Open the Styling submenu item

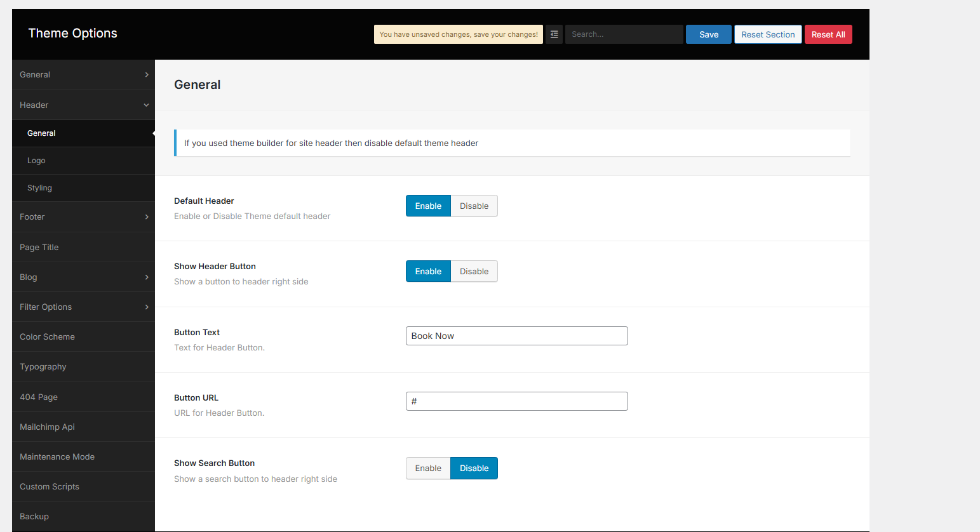click(39, 188)
